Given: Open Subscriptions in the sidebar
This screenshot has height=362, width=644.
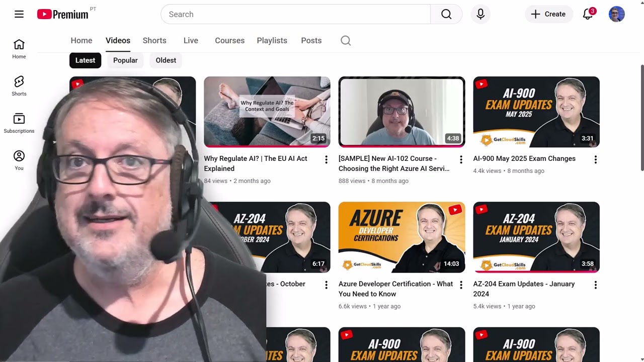Looking at the screenshot, I should [19, 123].
